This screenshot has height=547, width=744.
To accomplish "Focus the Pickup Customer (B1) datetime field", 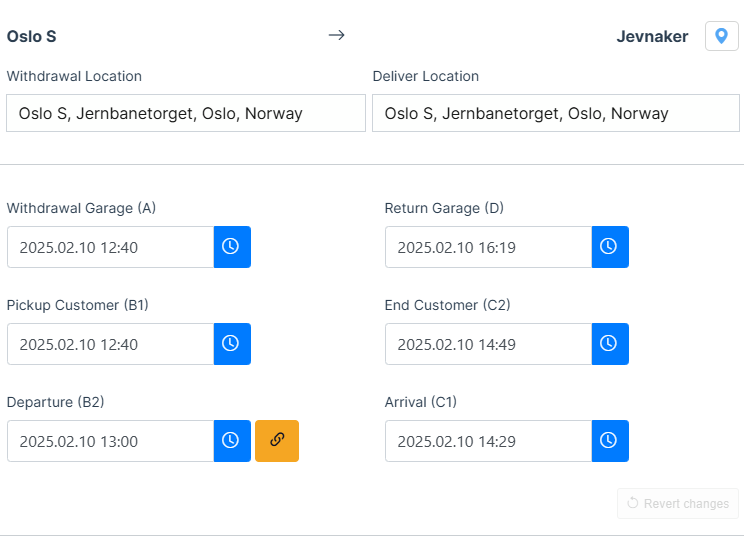I will click(x=111, y=344).
